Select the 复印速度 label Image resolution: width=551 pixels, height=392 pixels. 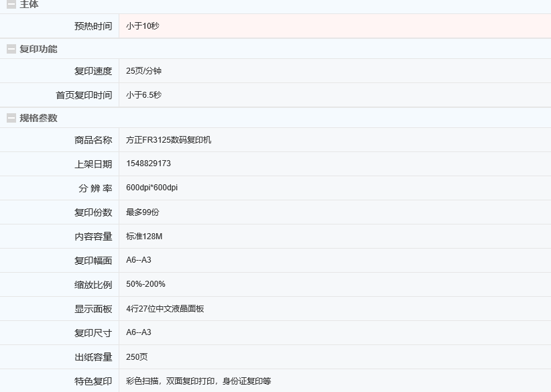[93, 71]
